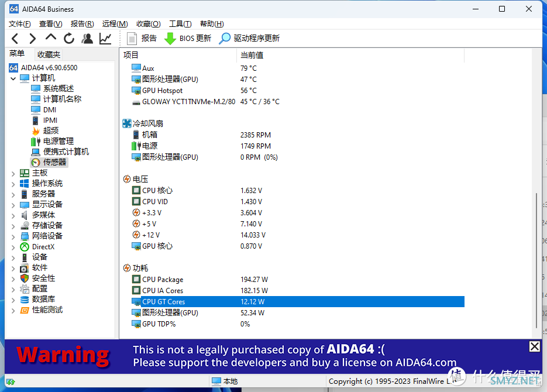The height and width of the screenshot is (392, 547).
Task: Open the 远程(M) menu
Action: [x=115, y=24]
